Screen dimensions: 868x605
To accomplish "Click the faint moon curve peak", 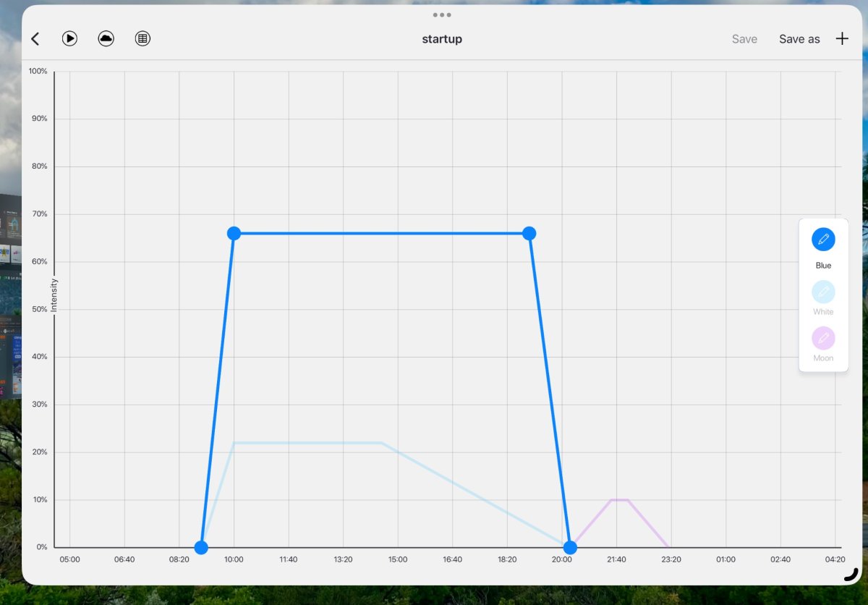I will point(620,499).
